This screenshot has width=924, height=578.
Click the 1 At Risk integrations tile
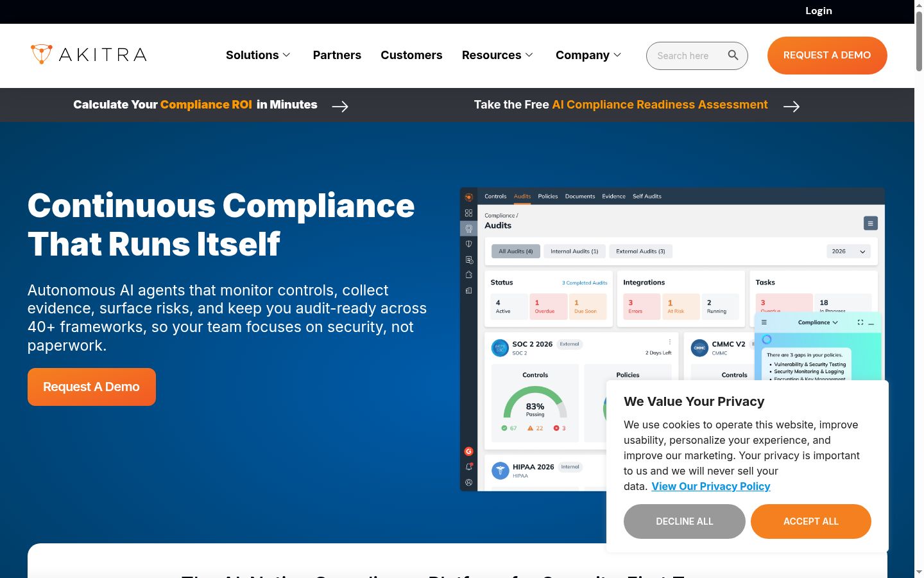[681, 306]
